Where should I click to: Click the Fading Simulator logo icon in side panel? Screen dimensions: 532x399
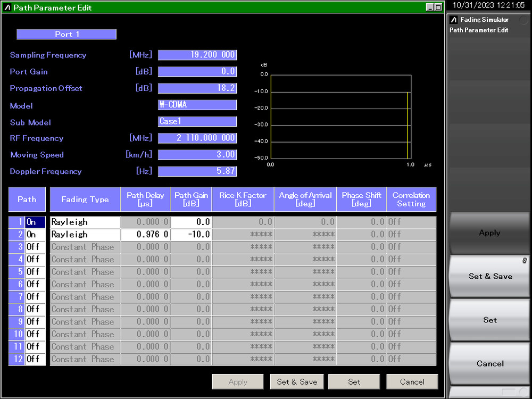(454, 20)
